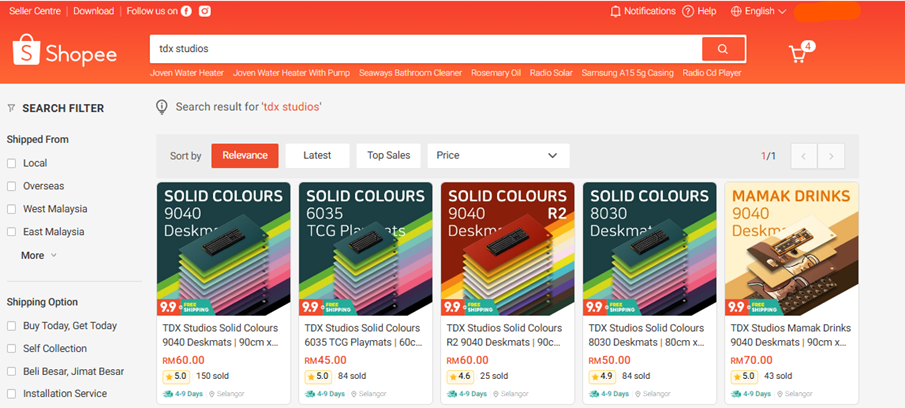Click the Download link
905x408 pixels.
click(94, 12)
